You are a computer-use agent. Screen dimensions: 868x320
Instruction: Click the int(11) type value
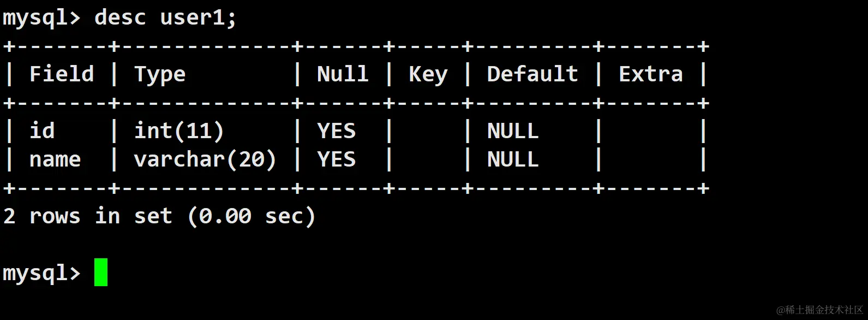[179, 131]
